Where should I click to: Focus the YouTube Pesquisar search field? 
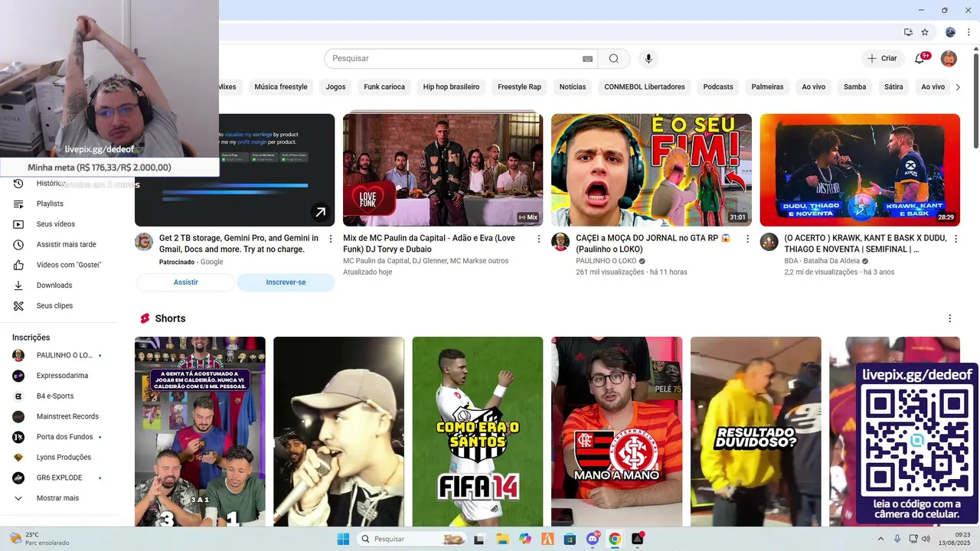point(452,59)
